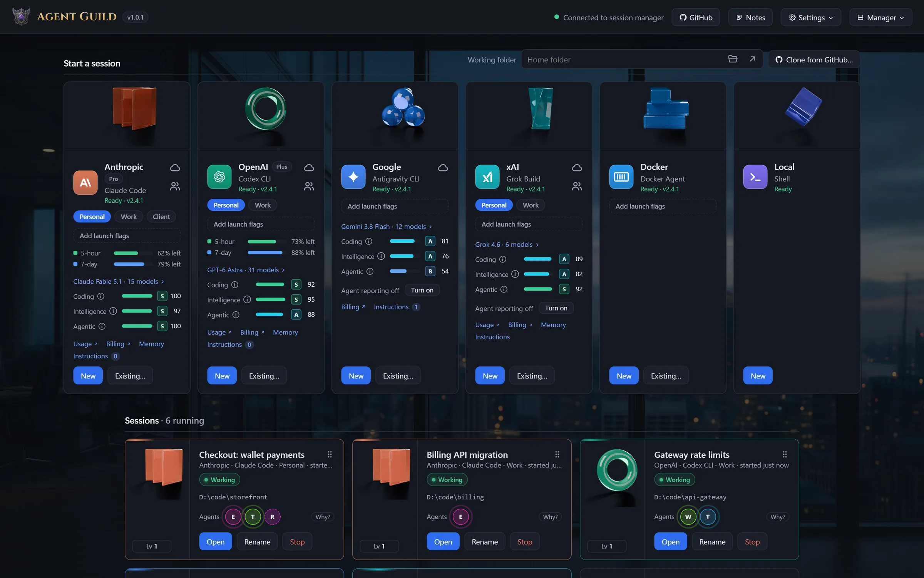Click the people icon on the OpenAI card
924x578 pixels.
click(309, 187)
